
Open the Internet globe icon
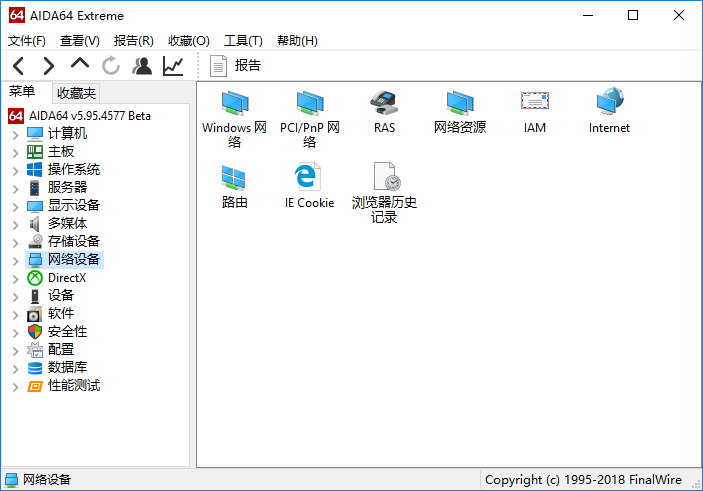tap(609, 112)
